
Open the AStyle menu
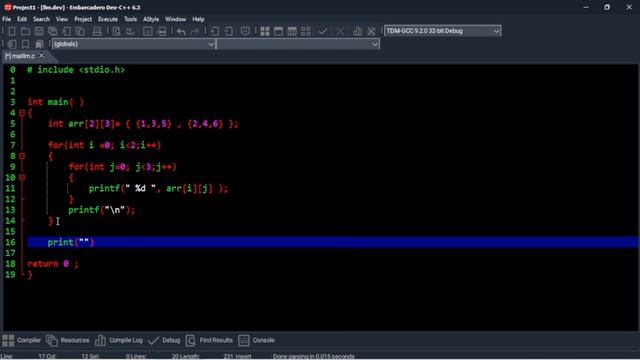[151, 19]
